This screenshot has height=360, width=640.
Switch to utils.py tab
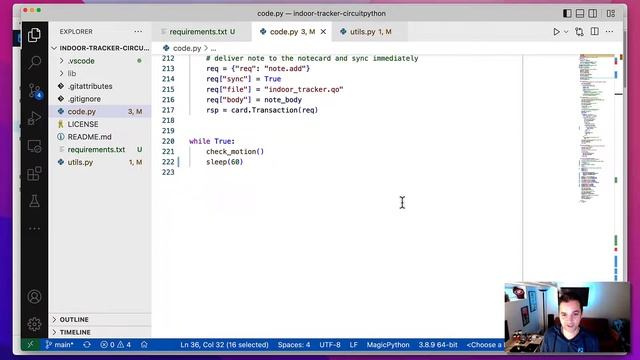pos(370,31)
